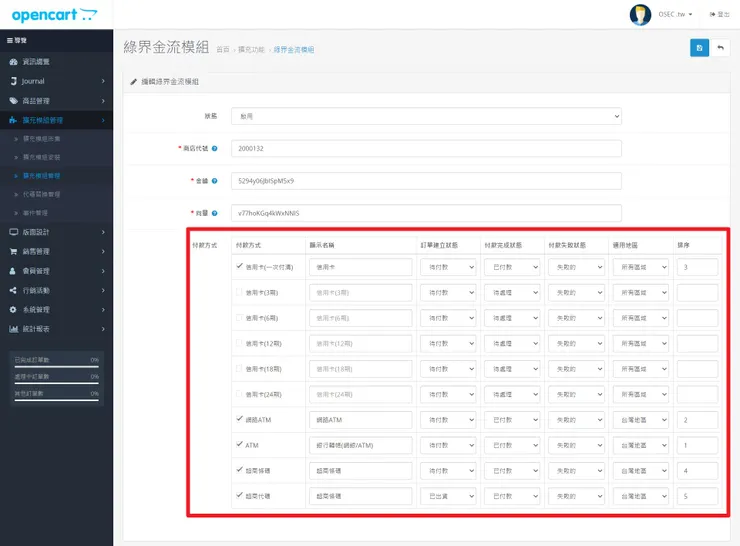Open order-created status dropdown for 信用卡(一次付清)
Viewport: 740px width, 546px height.
(448, 267)
